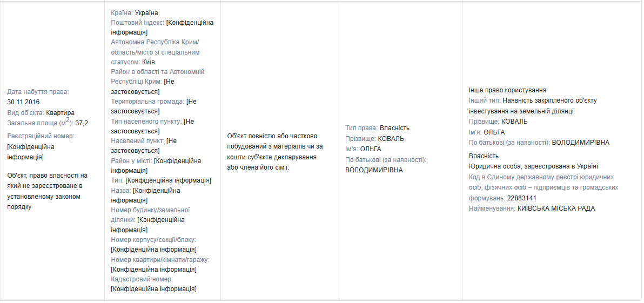Select the "Країна: Україна" line

[x=135, y=12]
